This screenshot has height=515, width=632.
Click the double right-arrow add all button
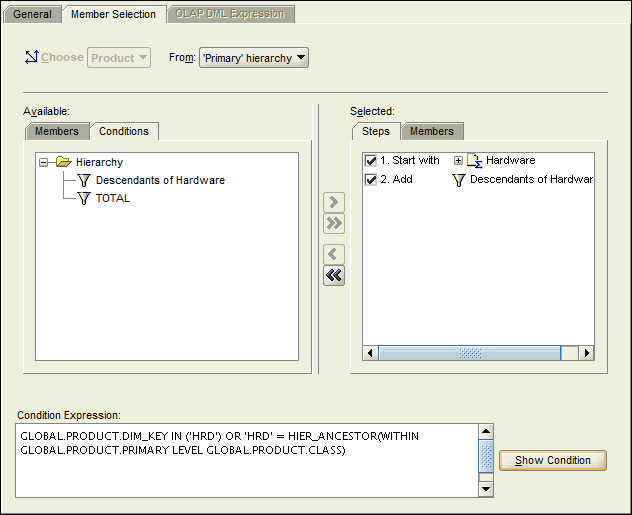(x=334, y=223)
